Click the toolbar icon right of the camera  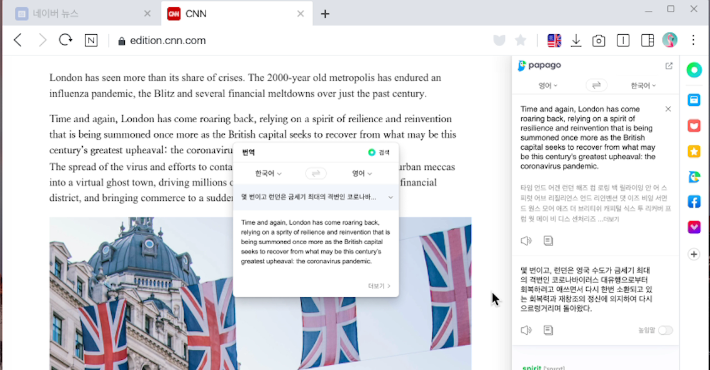[x=623, y=41]
